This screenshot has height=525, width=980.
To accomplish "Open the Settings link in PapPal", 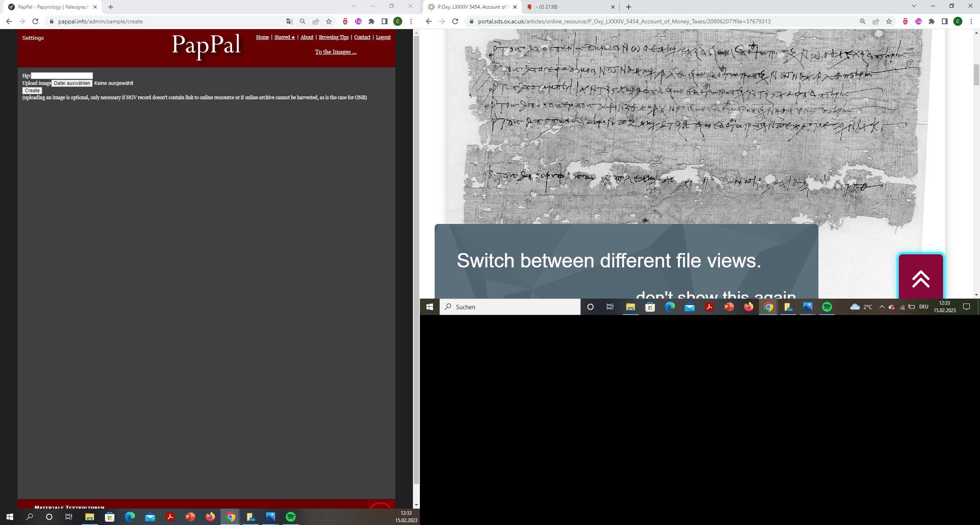I will 33,38.
